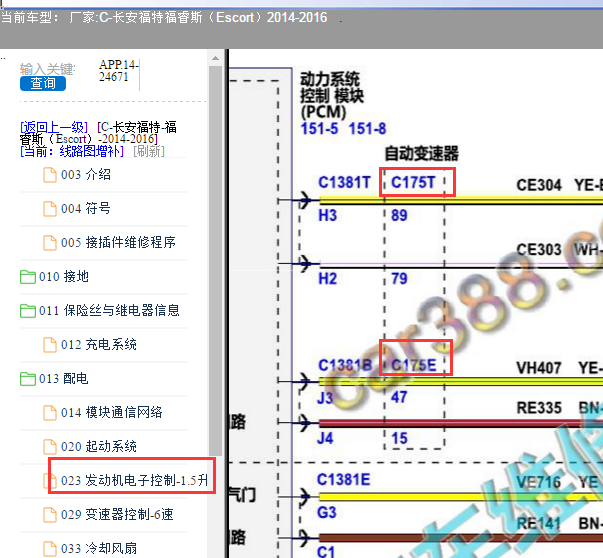Click the 当前：线路图增补 link
The height and width of the screenshot is (558, 603).
click(x=72, y=151)
